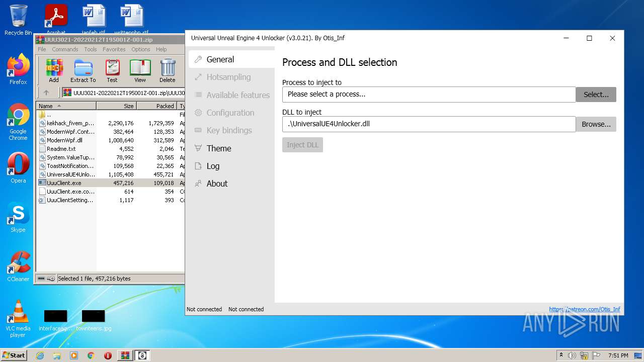Select UuuClient.exe file row
Image resolution: width=644 pixels, height=362 pixels.
[111, 183]
